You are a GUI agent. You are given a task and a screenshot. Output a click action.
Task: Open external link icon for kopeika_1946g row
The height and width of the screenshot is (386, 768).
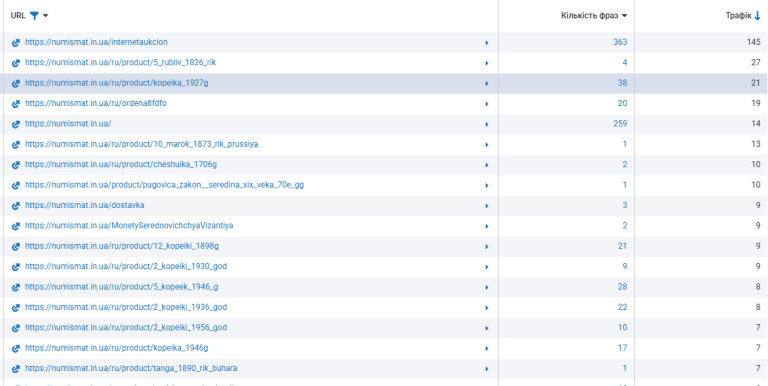pos(16,348)
